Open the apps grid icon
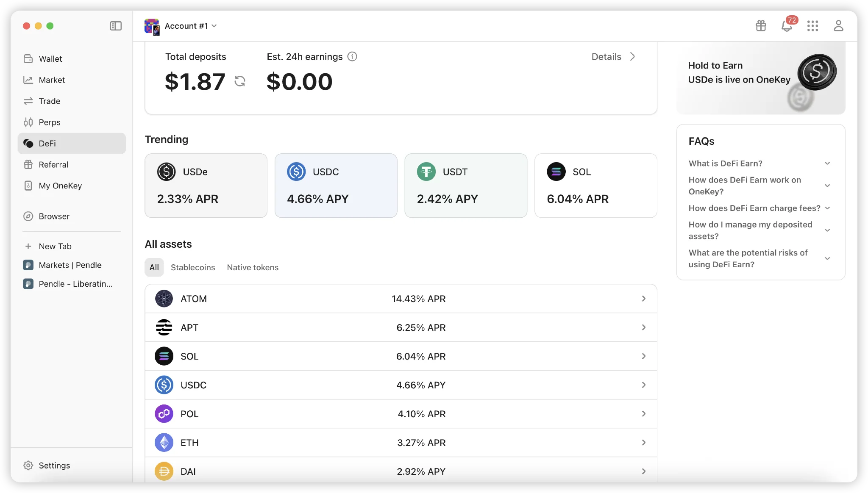Screen dimensions: 868x493 click(x=812, y=26)
